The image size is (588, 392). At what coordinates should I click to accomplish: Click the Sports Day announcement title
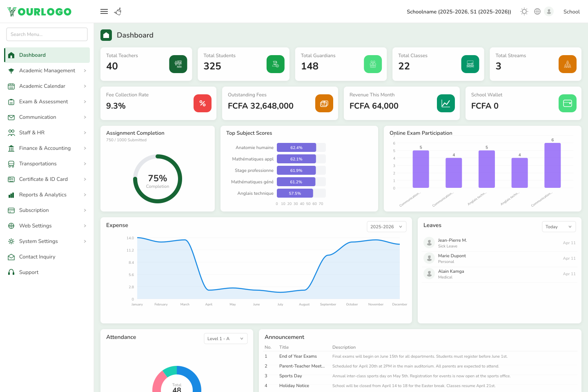pos(290,376)
